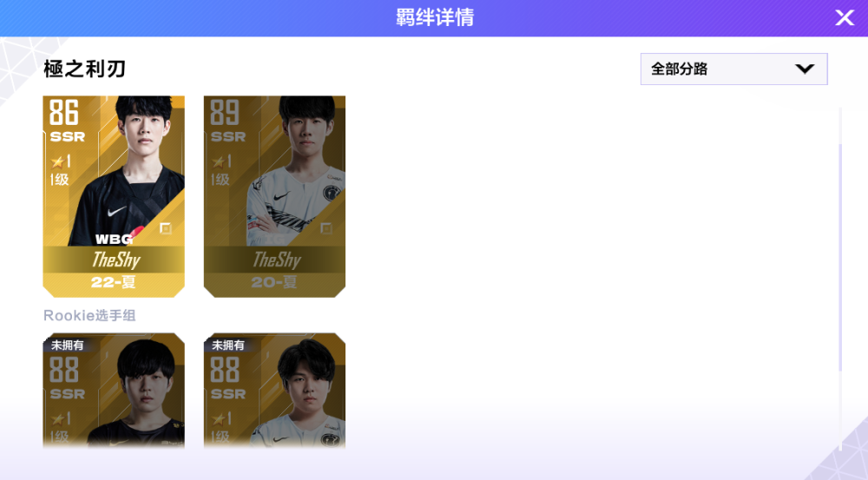Open the second unowned 88 SSR card
The height and width of the screenshot is (480, 868).
tap(274, 391)
